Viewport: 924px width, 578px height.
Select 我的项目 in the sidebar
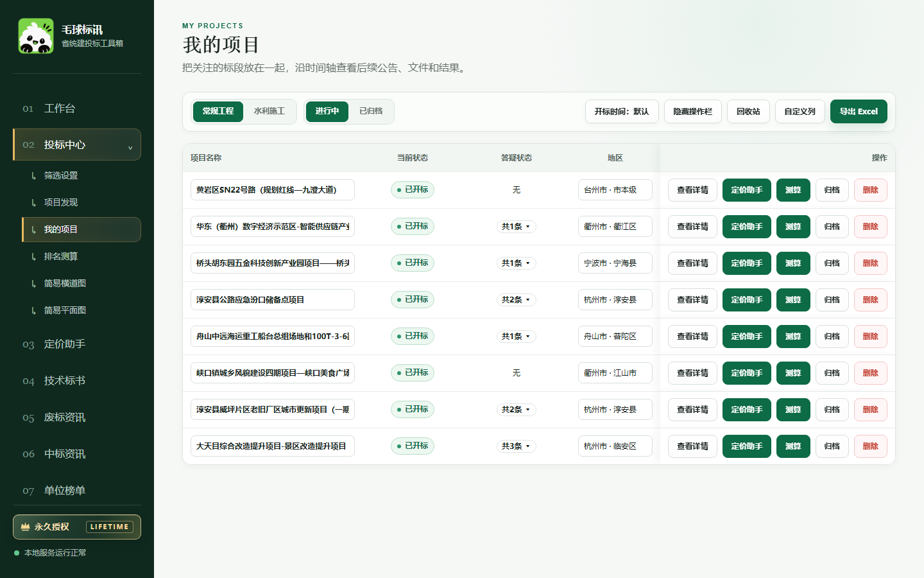point(81,229)
